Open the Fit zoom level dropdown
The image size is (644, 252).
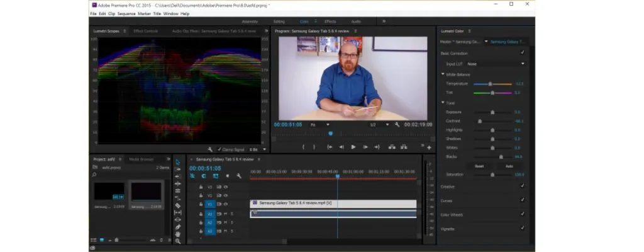320,124
